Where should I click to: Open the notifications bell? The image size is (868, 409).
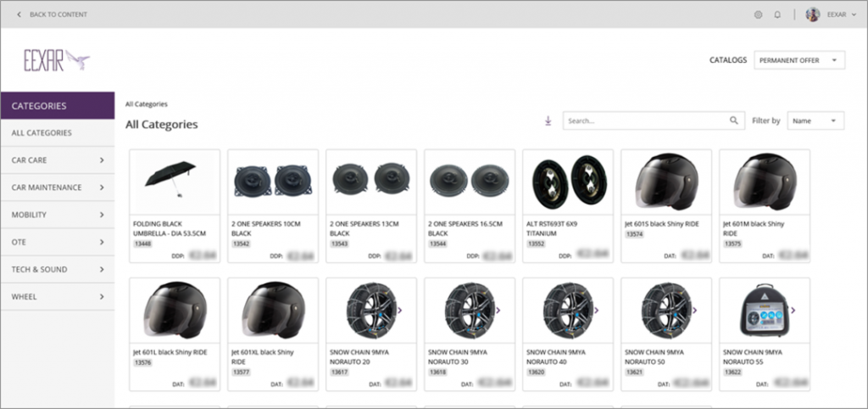(x=777, y=15)
